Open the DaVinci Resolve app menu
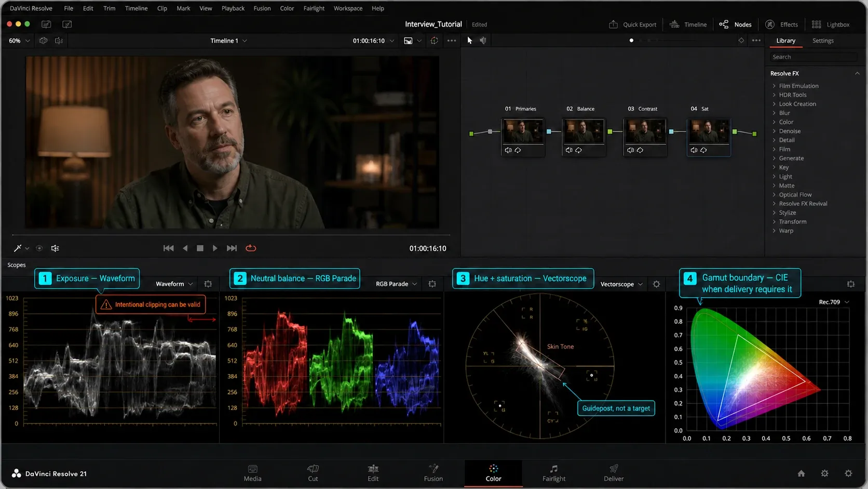This screenshot has width=868, height=489. tap(31, 8)
